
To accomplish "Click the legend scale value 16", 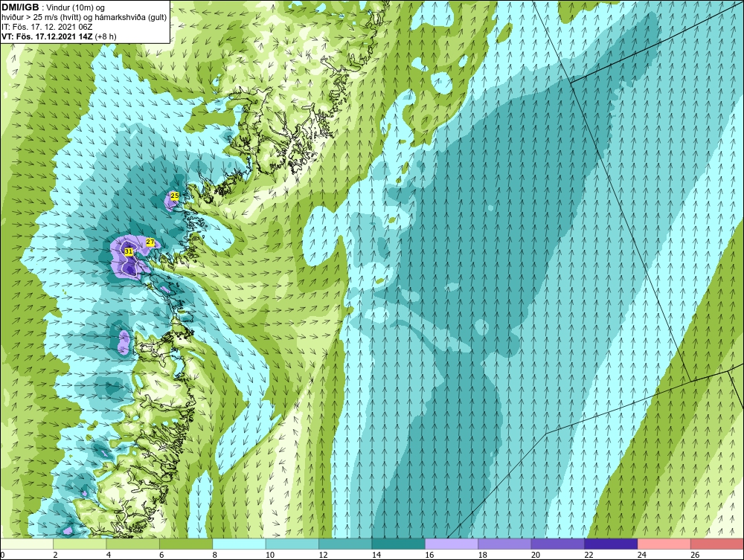I will tap(429, 555).
